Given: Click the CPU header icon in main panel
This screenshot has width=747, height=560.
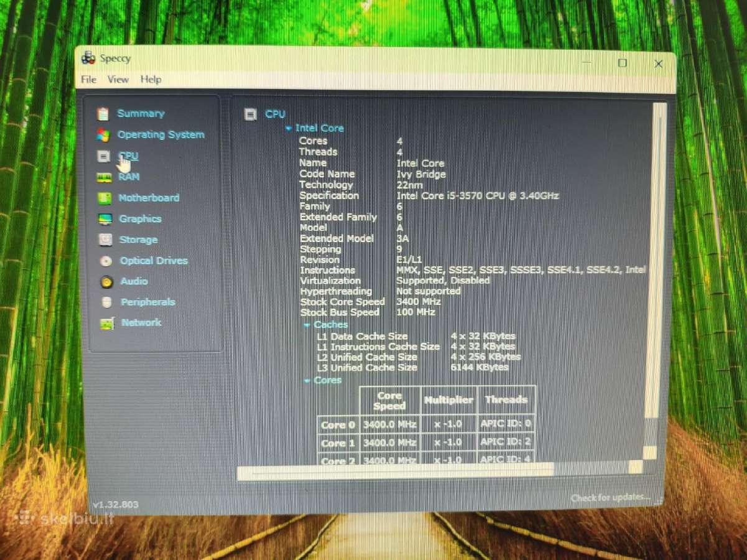Looking at the screenshot, I should point(250,114).
